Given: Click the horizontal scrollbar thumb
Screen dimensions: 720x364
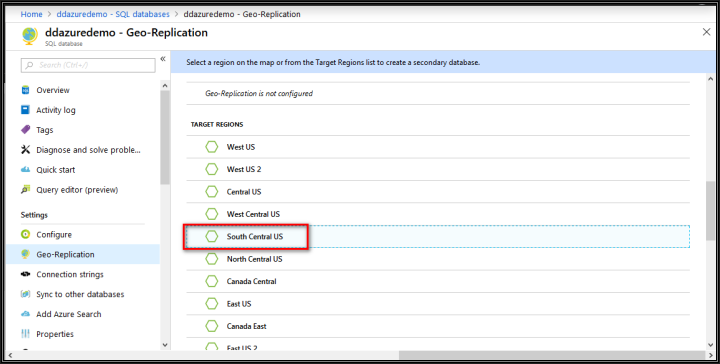Looking at the screenshot, I should pos(551,355).
